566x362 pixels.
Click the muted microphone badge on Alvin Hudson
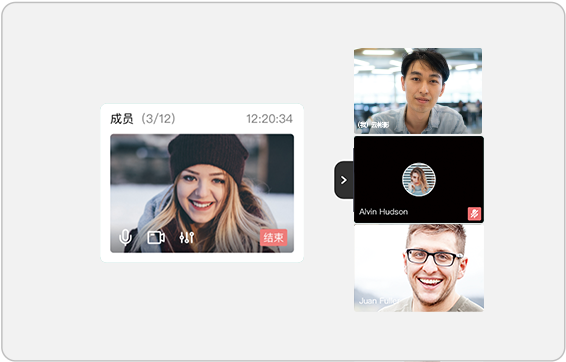[x=474, y=214]
